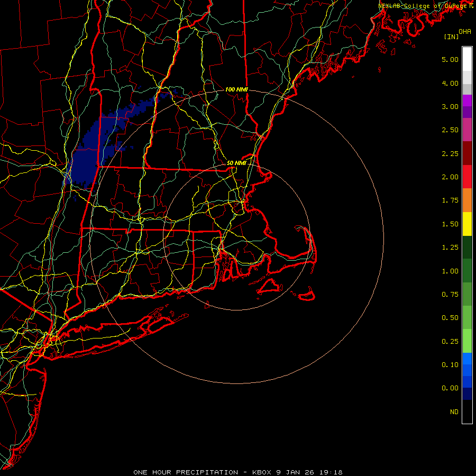Viewport: 476px width, 476px height.
Task: Click the bright red legend swatch
Action: (x=467, y=177)
